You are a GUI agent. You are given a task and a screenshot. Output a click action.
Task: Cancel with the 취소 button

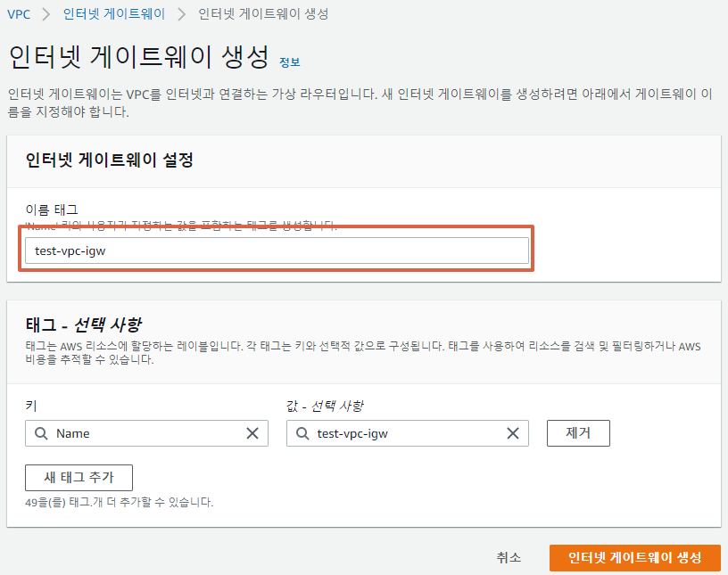509,557
